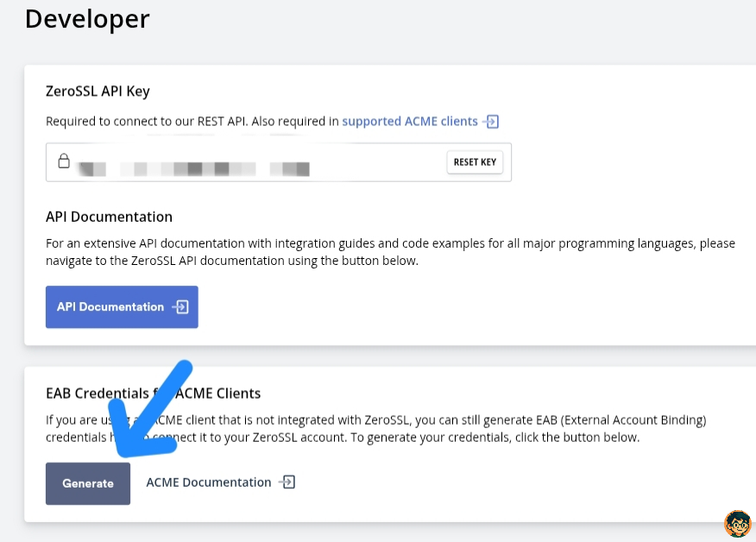Open the API Documentation button
756x542 pixels.
tap(122, 306)
